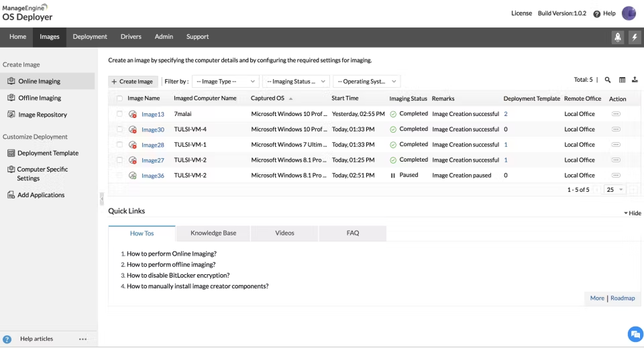The image size is (644, 348).
Task: Click the export download icon
Action: pos(635,80)
